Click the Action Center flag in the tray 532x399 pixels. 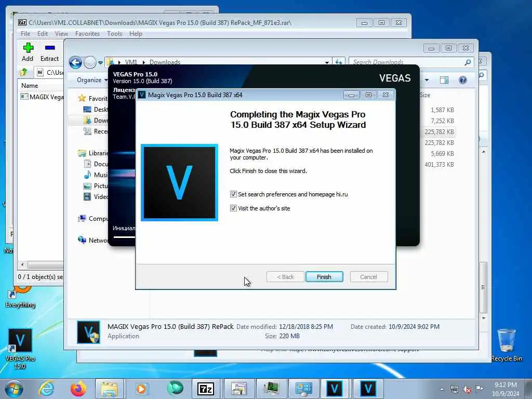coord(479,389)
